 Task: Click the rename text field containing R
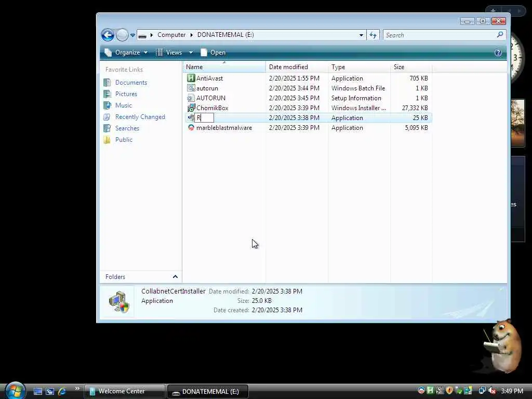[x=204, y=118]
